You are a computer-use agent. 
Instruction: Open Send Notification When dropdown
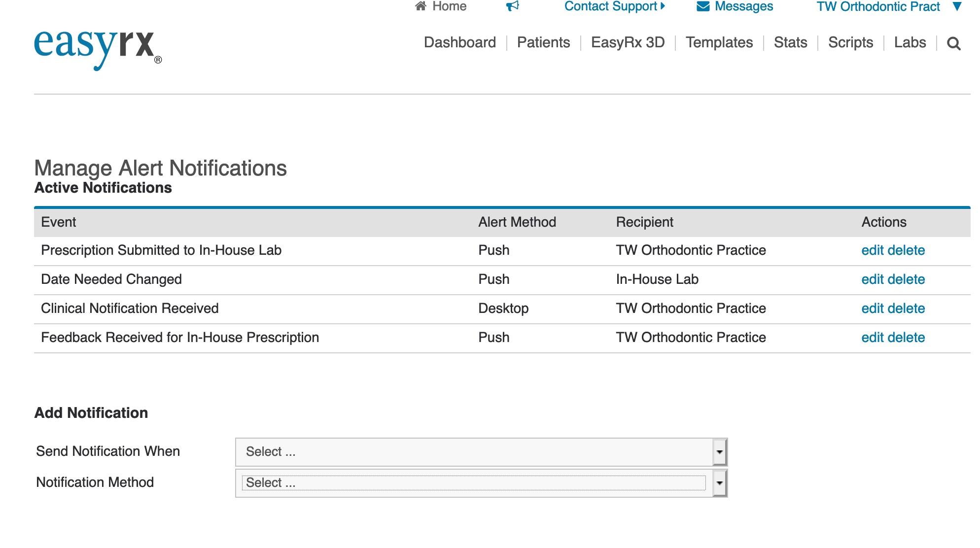481,452
